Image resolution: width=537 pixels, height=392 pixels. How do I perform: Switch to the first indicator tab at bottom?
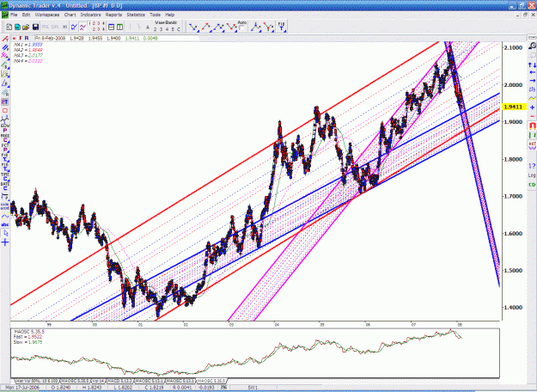point(38,381)
